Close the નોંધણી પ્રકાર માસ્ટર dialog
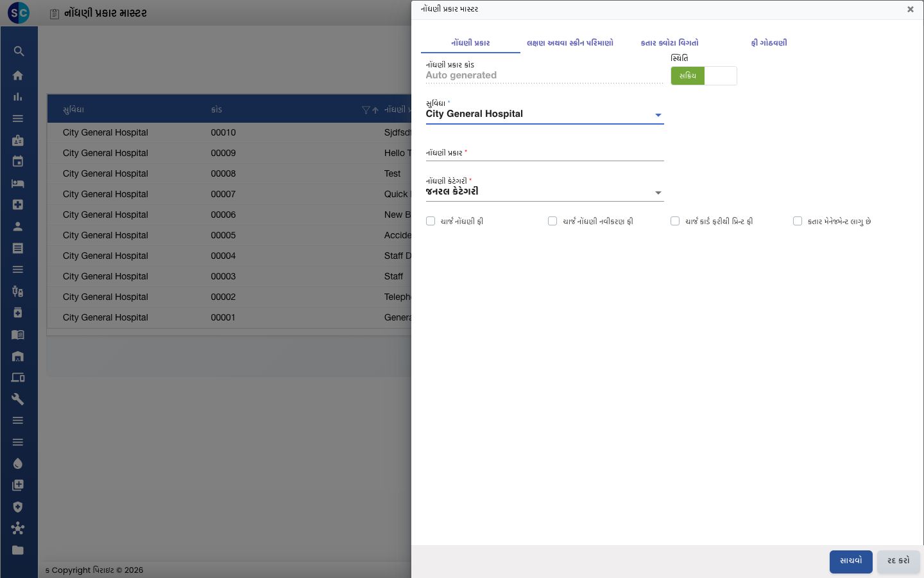 coord(910,10)
